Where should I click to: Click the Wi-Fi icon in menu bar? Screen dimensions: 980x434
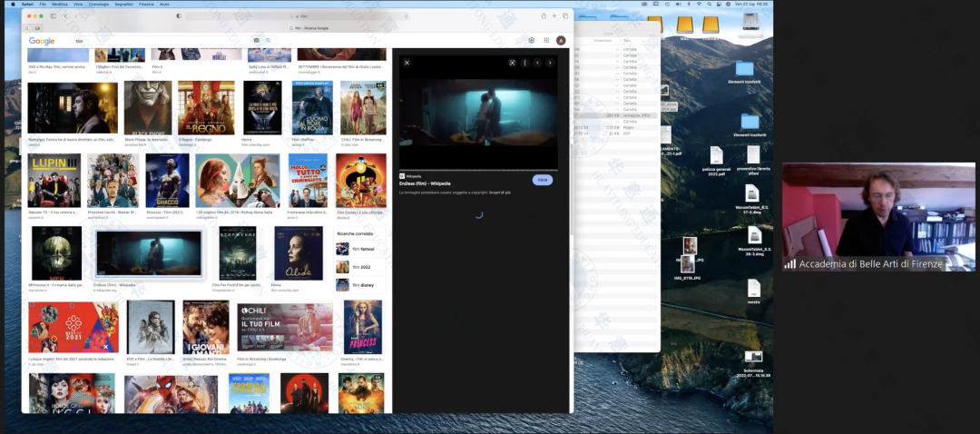[699, 4]
